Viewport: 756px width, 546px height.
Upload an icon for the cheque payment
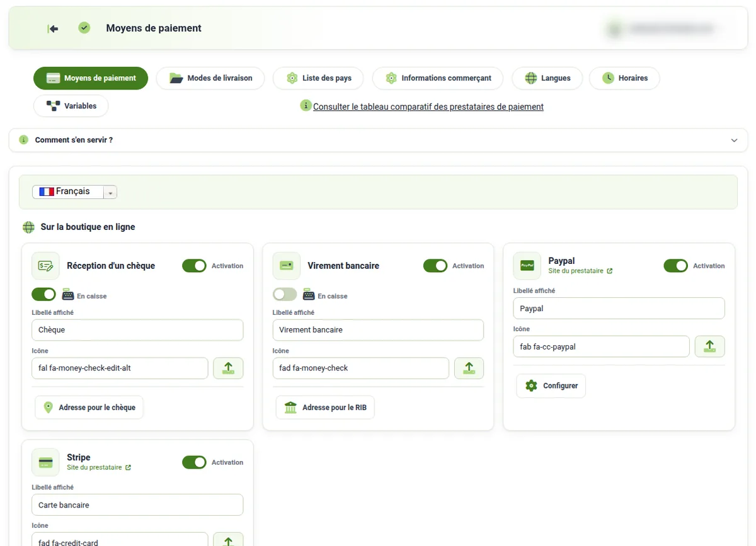(x=228, y=368)
